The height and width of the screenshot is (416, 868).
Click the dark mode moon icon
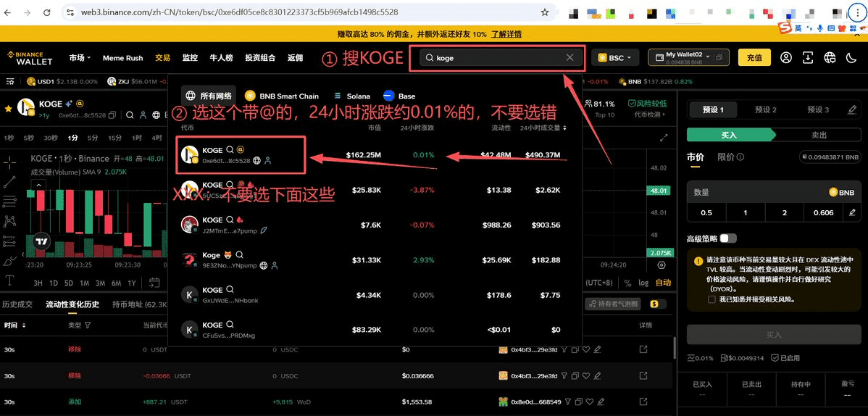coord(830,57)
